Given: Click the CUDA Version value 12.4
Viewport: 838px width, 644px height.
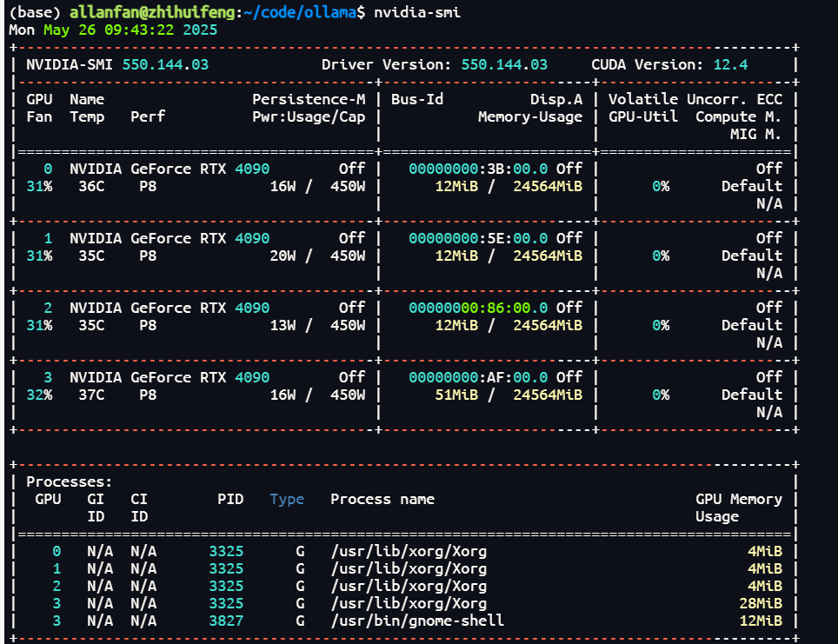Looking at the screenshot, I should tap(730, 64).
